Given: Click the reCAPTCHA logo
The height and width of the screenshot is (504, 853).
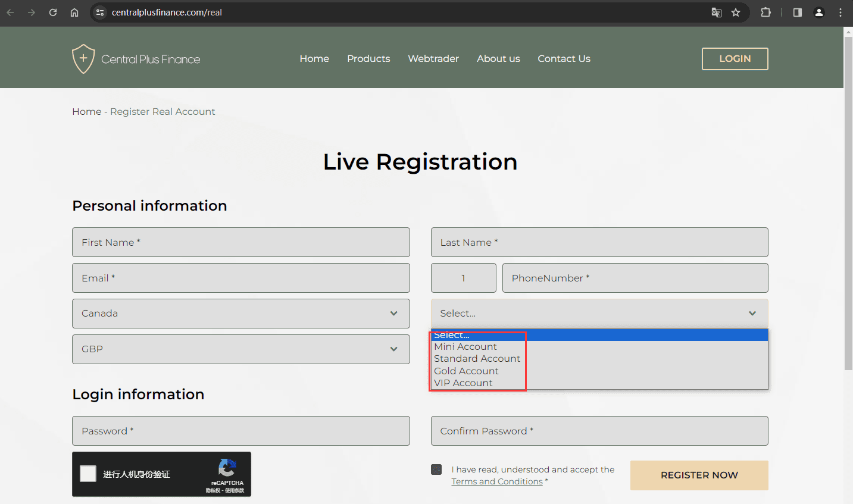Looking at the screenshot, I should pos(227,467).
